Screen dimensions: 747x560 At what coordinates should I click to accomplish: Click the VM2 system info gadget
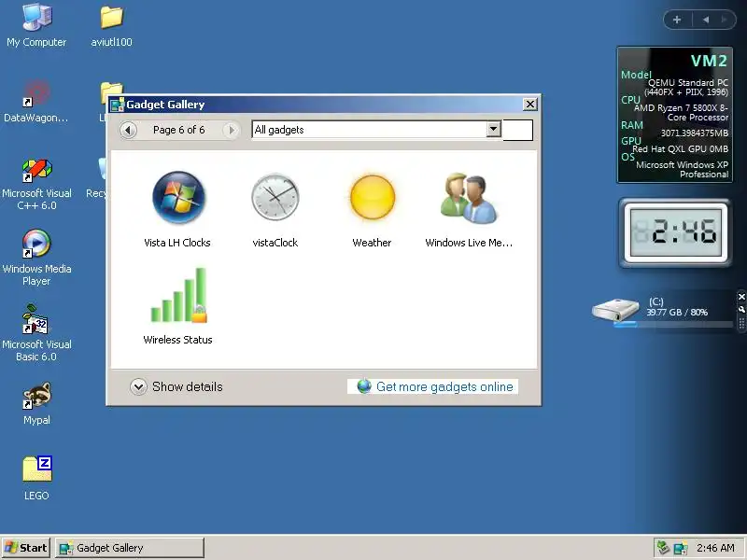click(674, 115)
